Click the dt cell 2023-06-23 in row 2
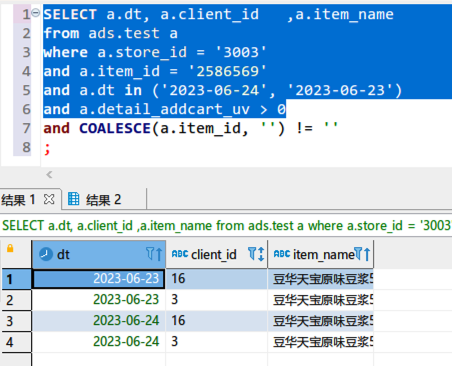The height and width of the screenshot is (366, 452). tap(99, 300)
